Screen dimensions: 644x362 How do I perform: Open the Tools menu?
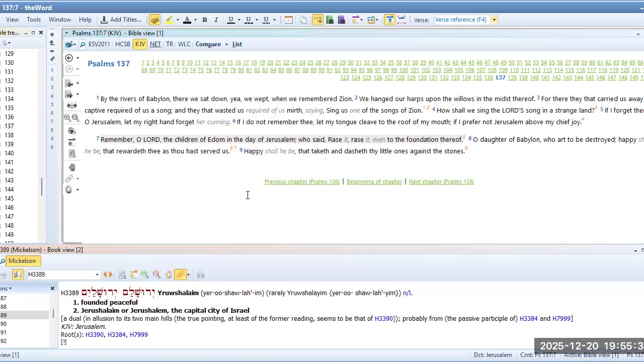click(x=34, y=20)
